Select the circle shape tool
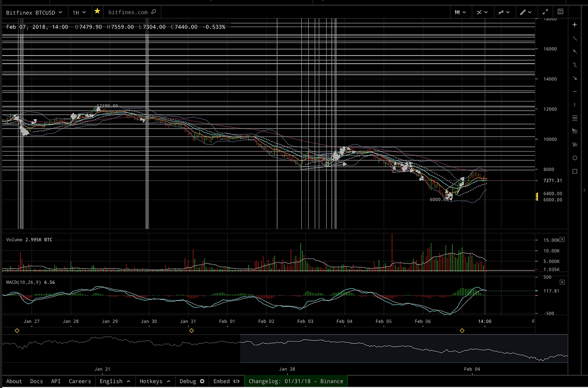Screen dimensions: 588x388 (x=575, y=158)
